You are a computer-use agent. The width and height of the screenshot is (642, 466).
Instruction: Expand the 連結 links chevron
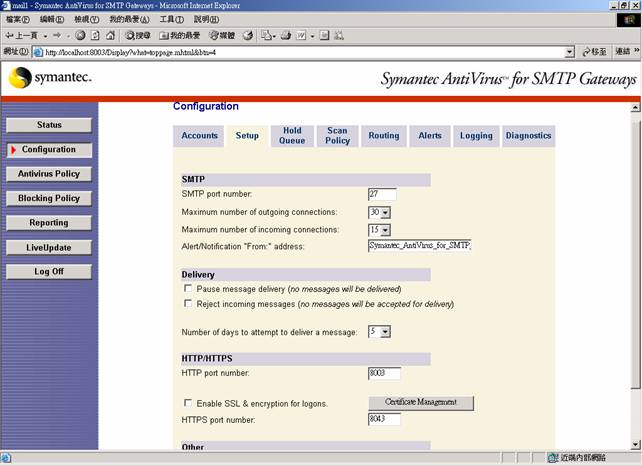coord(636,50)
